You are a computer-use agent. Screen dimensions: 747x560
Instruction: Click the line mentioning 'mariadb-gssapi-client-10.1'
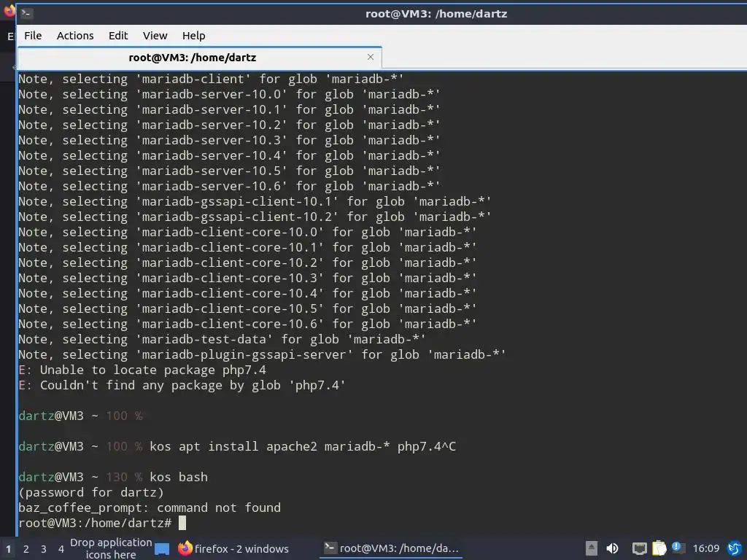click(255, 201)
